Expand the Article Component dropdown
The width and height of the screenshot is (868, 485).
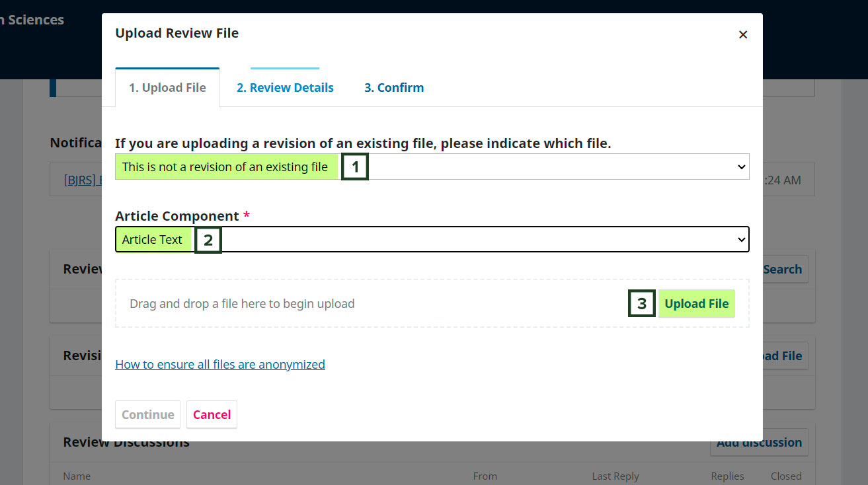(432, 239)
